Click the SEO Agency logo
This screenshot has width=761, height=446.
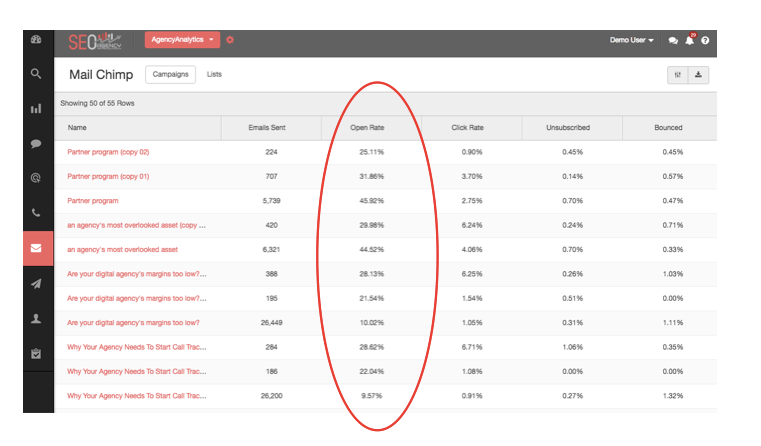(x=95, y=42)
